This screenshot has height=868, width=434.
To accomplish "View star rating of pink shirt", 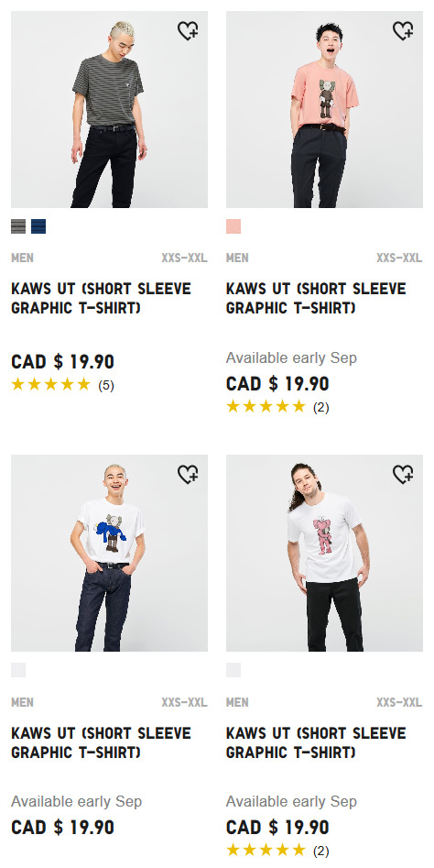I will (x=277, y=407).
